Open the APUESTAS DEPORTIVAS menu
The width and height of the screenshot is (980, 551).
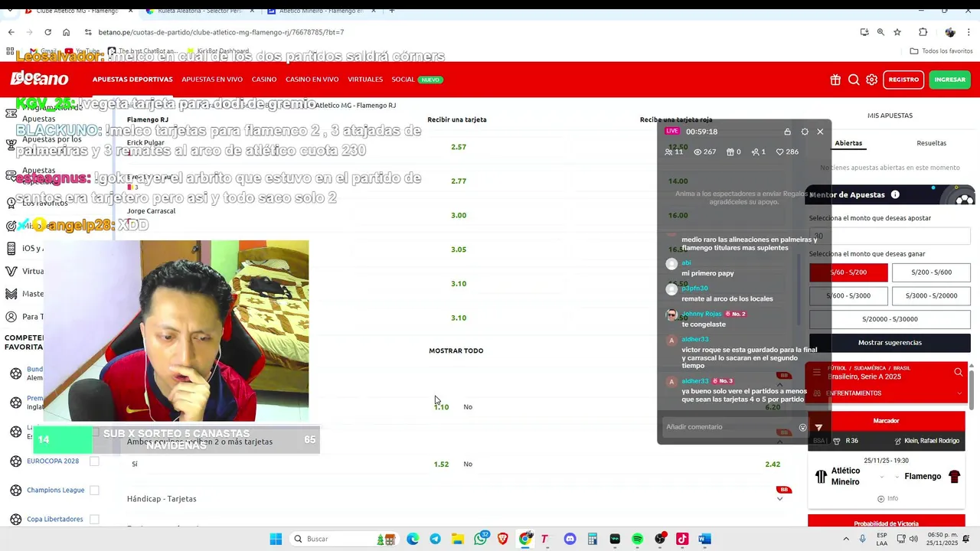(132, 80)
